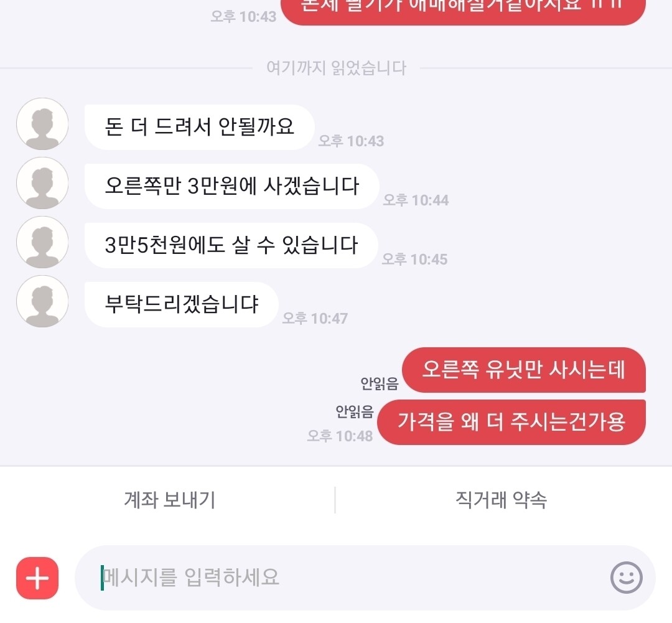Tap '안읽음' label beside '오른쪽 유닛만 사시는데'
Viewport: 672px width, 623px height.
click(380, 383)
